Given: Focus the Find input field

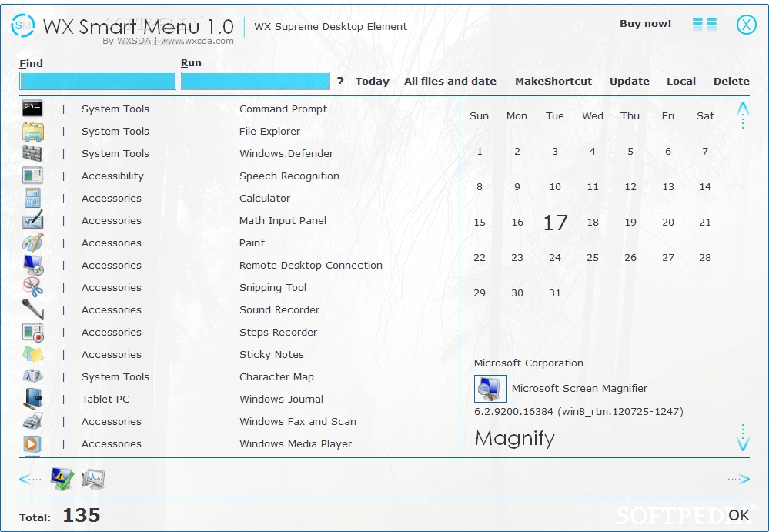Looking at the screenshot, I should 98,81.
